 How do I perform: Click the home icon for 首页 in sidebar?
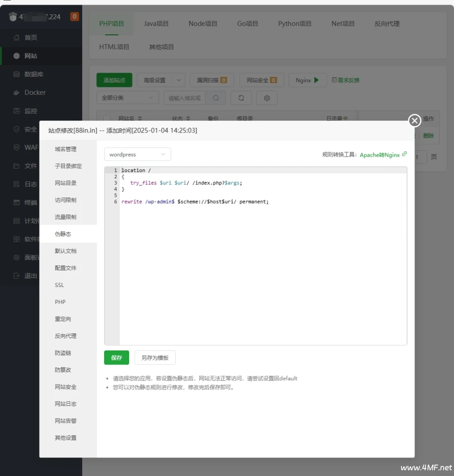coord(17,37)
